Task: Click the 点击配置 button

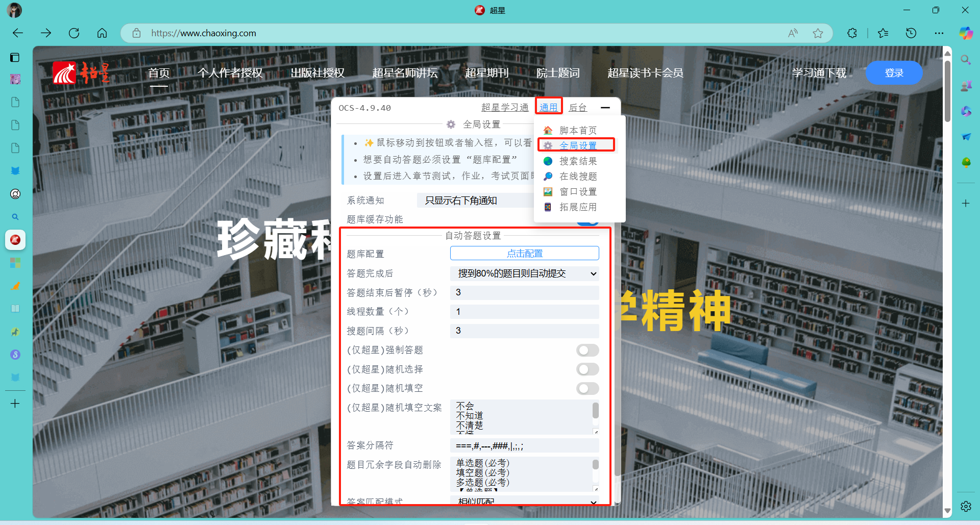Action: point(525,254)
